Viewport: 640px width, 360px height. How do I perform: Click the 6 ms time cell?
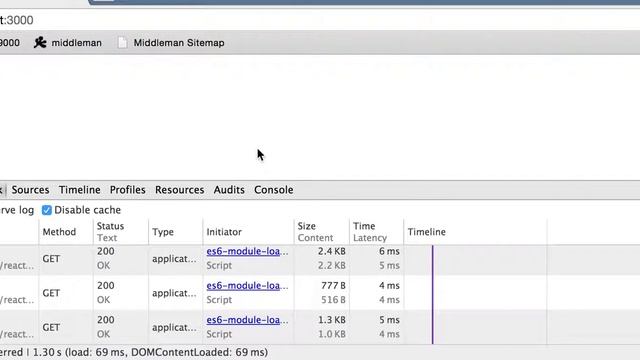[389, 251]
